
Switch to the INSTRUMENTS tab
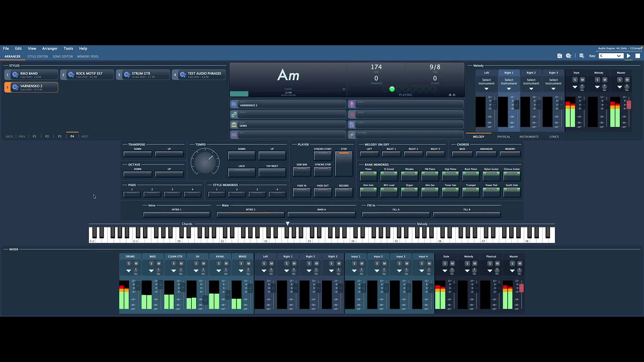(x=529, y=137)
